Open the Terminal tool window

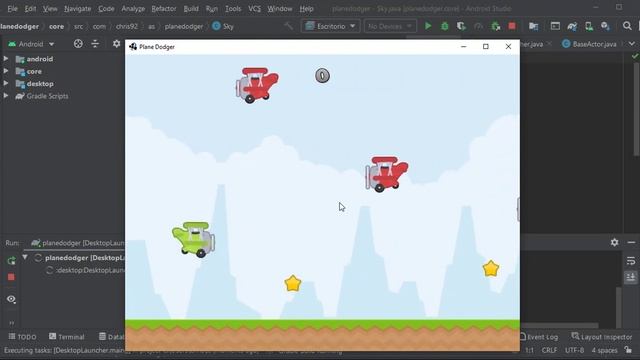[x=67, y=337]
